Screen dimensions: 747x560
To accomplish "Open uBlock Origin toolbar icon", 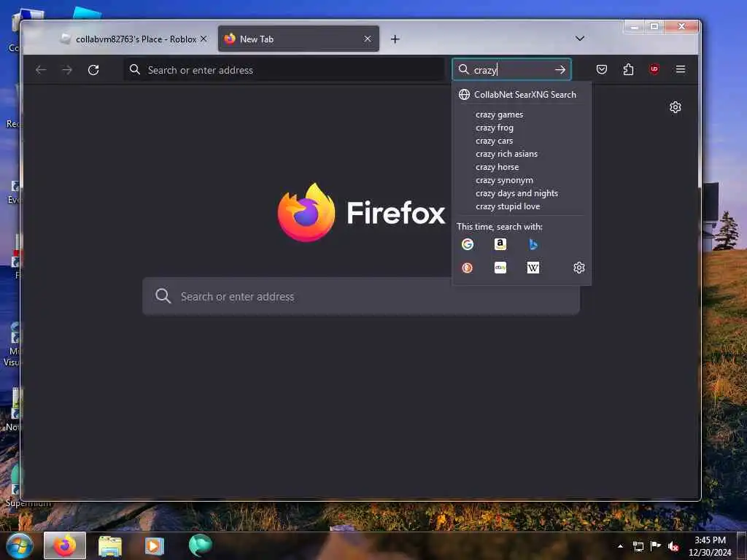I will click(654, 69).
